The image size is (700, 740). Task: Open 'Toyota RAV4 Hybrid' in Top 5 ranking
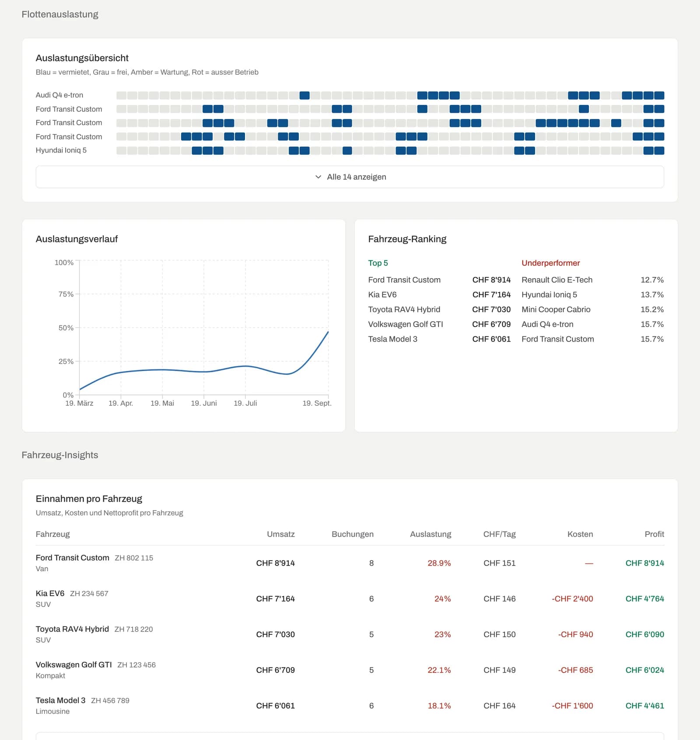coord(404,310)
